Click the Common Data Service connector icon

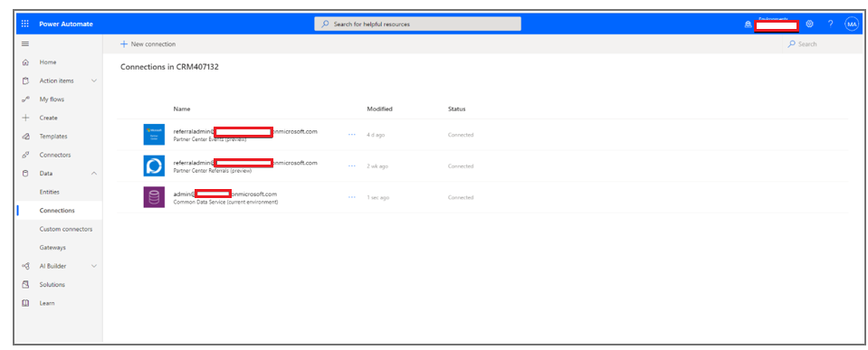[x=154, y=197]
